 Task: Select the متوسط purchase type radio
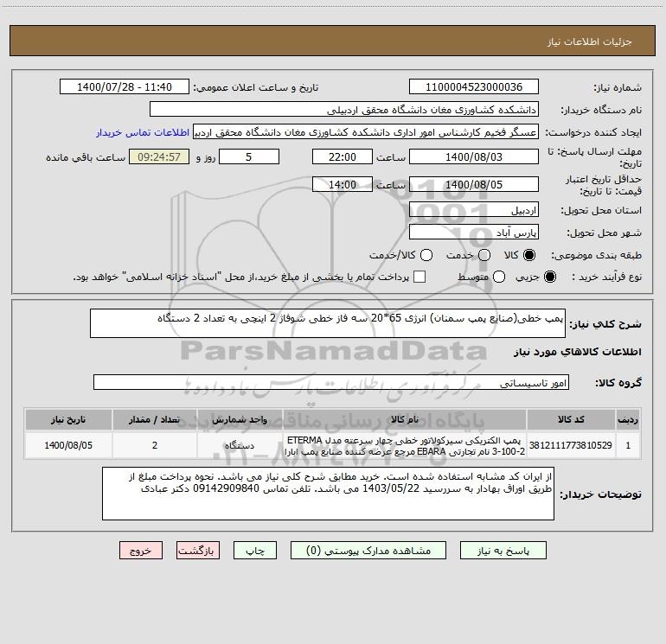[x=499, y=277]
